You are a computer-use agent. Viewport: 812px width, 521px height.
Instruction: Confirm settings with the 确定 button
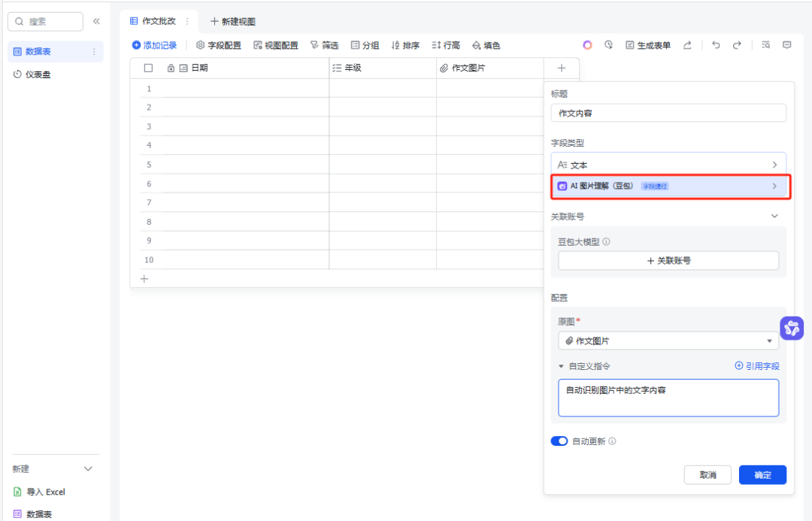(762, 474)
